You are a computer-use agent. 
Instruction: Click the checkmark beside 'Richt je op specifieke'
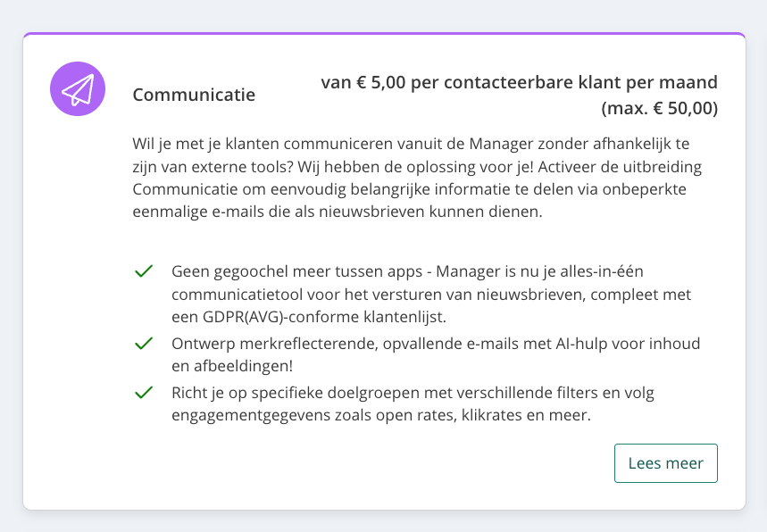tap(143, 392)
